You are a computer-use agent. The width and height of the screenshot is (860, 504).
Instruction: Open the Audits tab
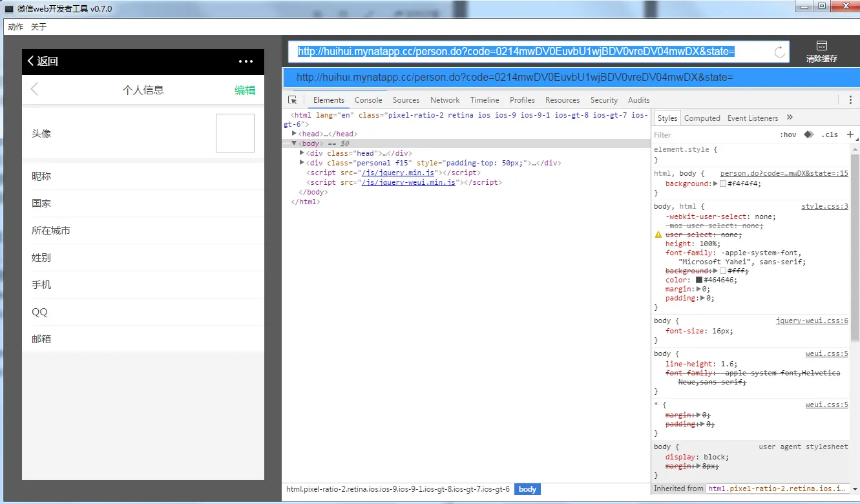click(x=638, y=100)
